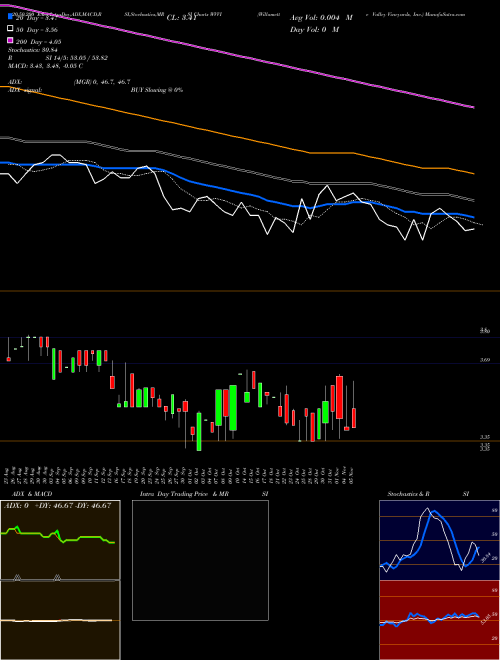Click the 'Stochastics & R' panel title
The width and height of the screenshot is (500, 660).
409,494
